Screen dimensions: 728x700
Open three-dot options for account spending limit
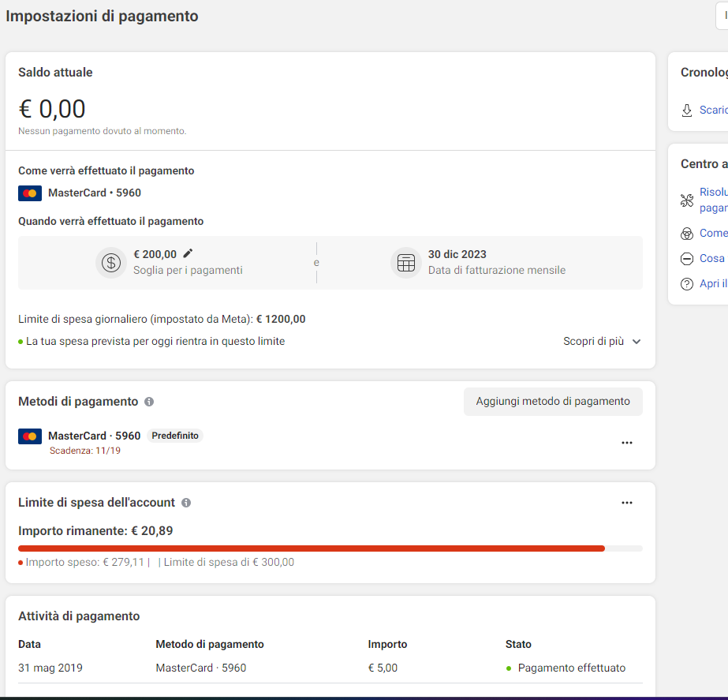(627, 503)
